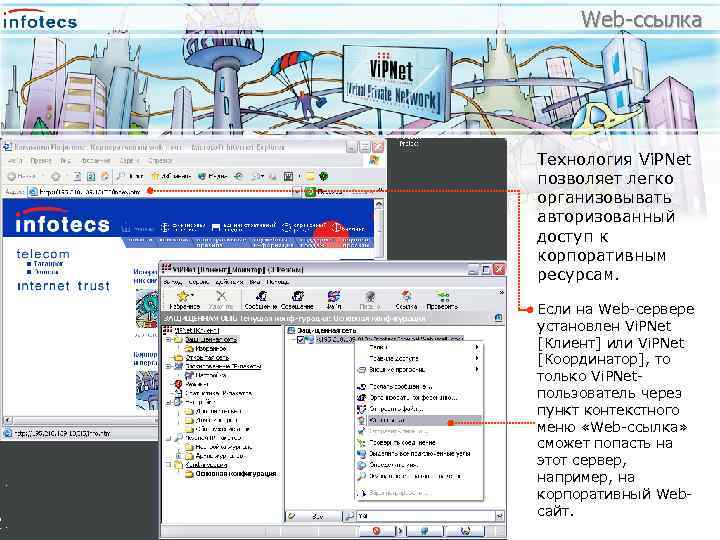The image size is (720, 540).
Task: Open the IE address bar dropdown arrow
Action: click(297, 191)
